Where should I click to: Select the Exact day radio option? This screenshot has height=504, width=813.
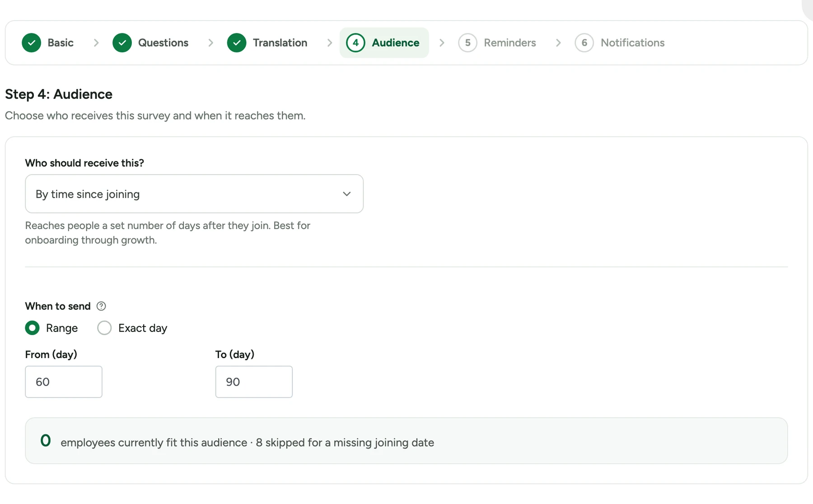click(x=104, y=328)
